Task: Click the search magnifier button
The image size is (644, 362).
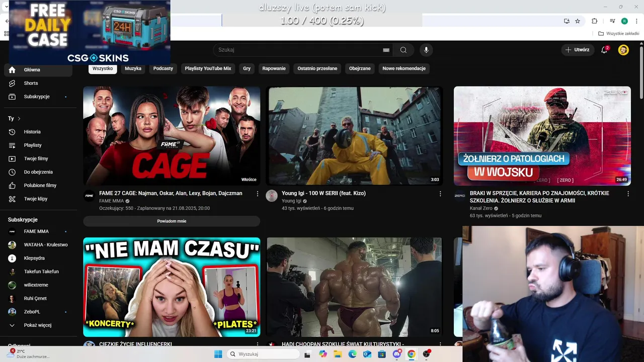Action: [404, 50]
